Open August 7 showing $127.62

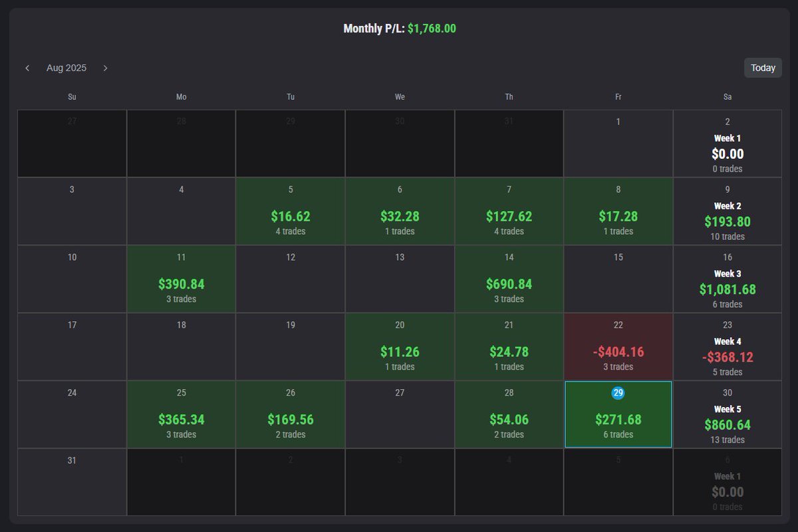pyautogui.click(x=509, y=211)
